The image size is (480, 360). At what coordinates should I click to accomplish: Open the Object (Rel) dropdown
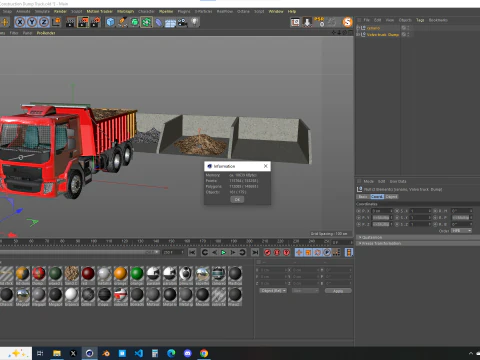click(x=273, y=291)
